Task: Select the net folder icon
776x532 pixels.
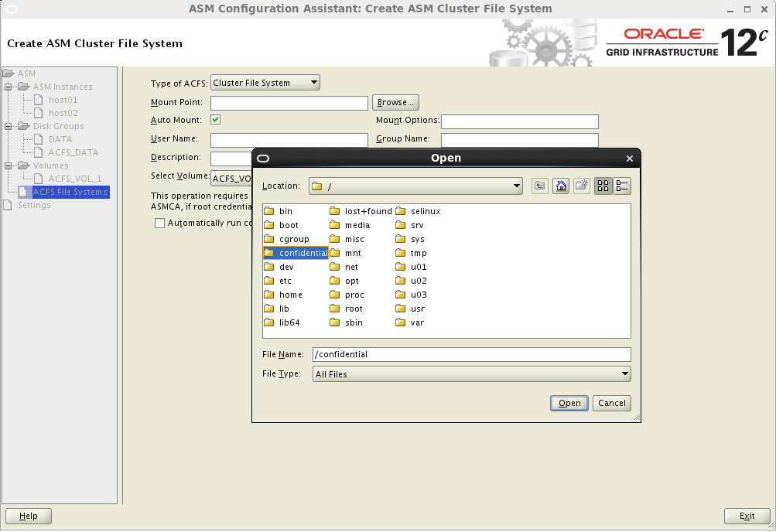Action: click(x=335, y=267)
